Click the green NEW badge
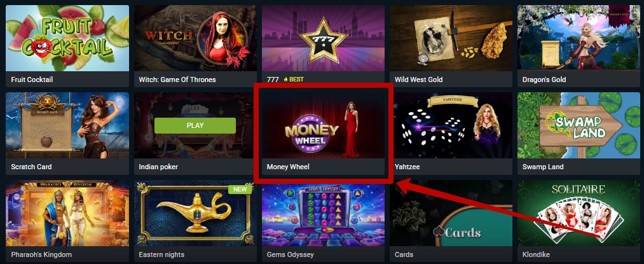Image resolution: width=644 pixels, height=264 pixels. tap(240, 189)
